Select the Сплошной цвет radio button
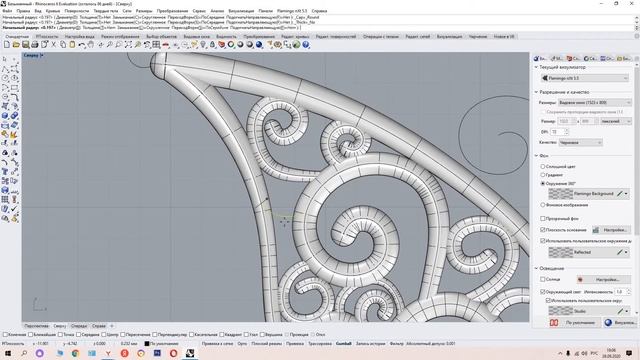Image resolution: width=640 pixels, height=360 pixels. (543, 167)
